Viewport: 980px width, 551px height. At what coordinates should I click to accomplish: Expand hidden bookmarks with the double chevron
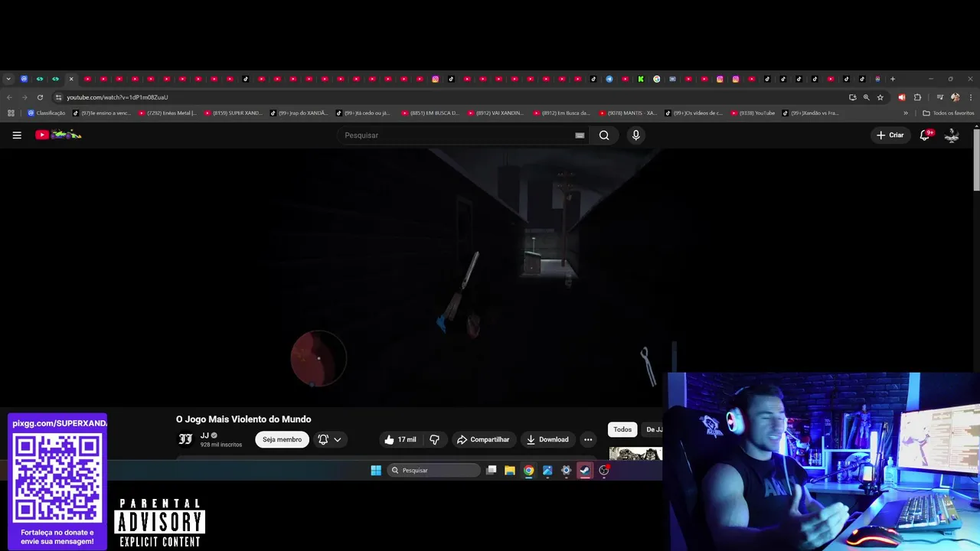[906, 112]
